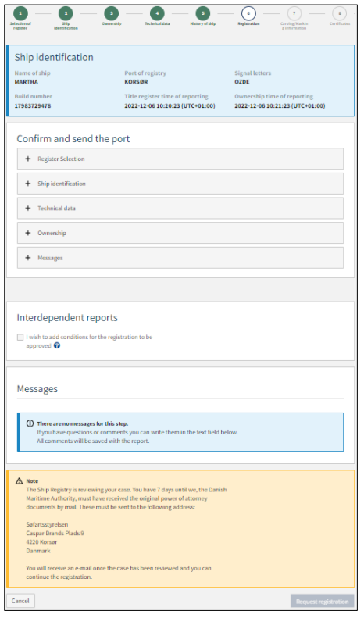364x618 pixels.
Task: Click step 1 Selection of register circle
Action: (20, 13)
